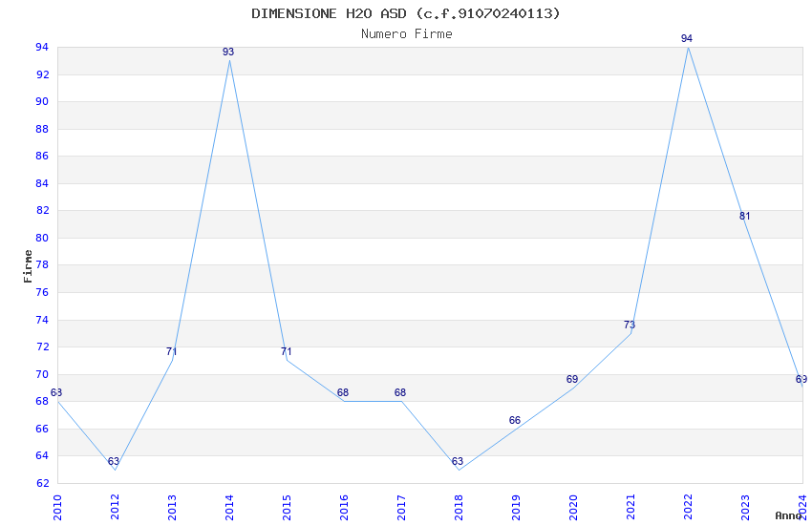Click the data point value 93 above 2014

(228, 52)
